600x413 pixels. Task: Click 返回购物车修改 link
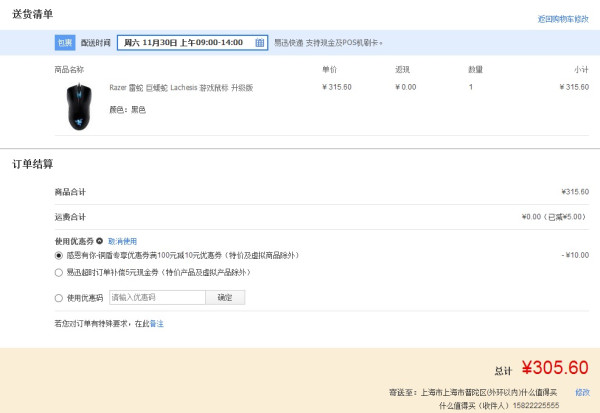[x=563, y=19]
